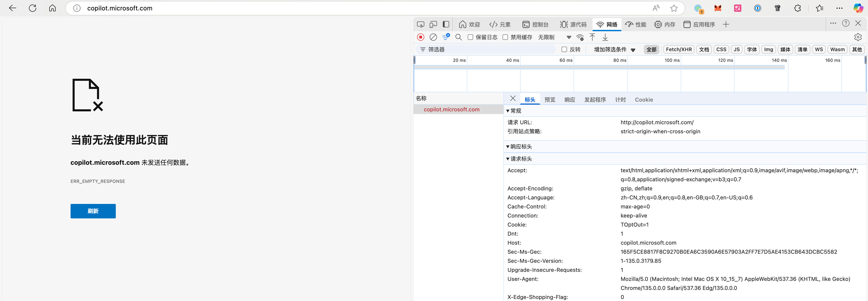868x301 pixels.
Task: Collapse the 响应标头 section
Action: click(x=519, y=146)
